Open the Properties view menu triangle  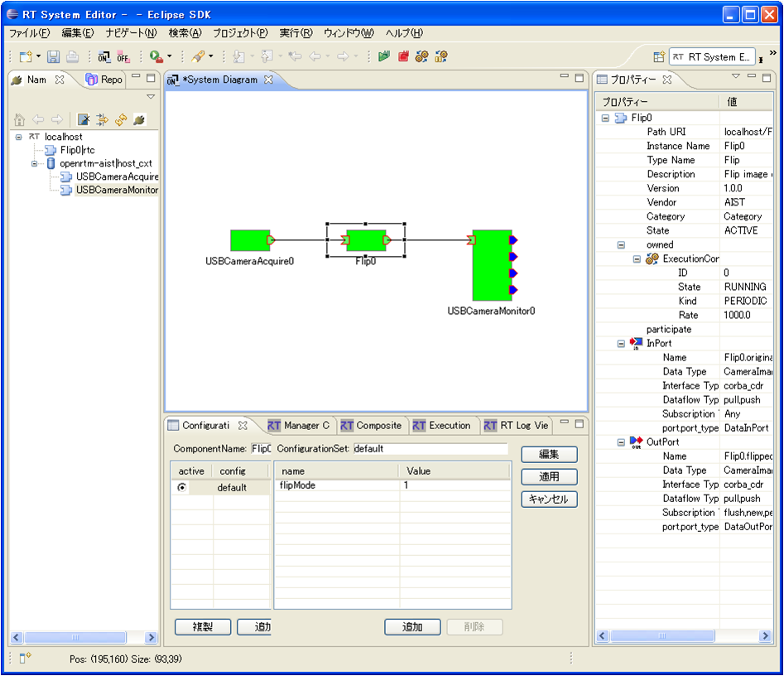coord(735,76)
